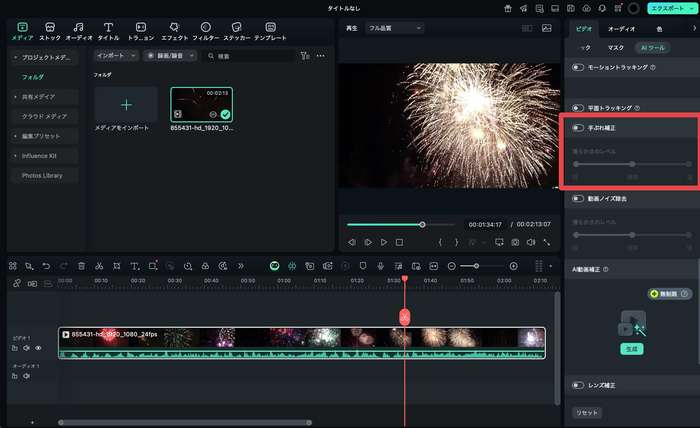Click the link icon left of timeline ruler

[x=17, y=283]
